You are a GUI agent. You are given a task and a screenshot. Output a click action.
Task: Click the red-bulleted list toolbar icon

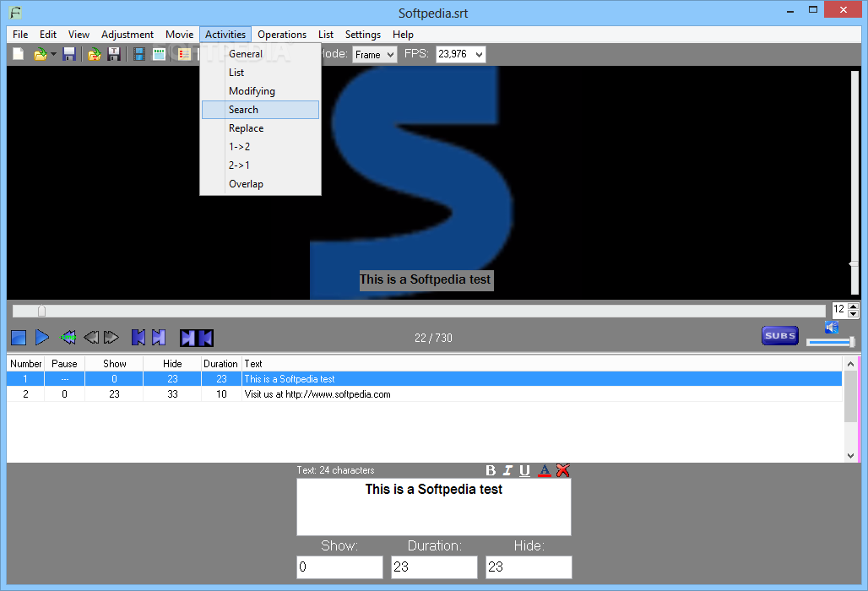click(184, 54)
